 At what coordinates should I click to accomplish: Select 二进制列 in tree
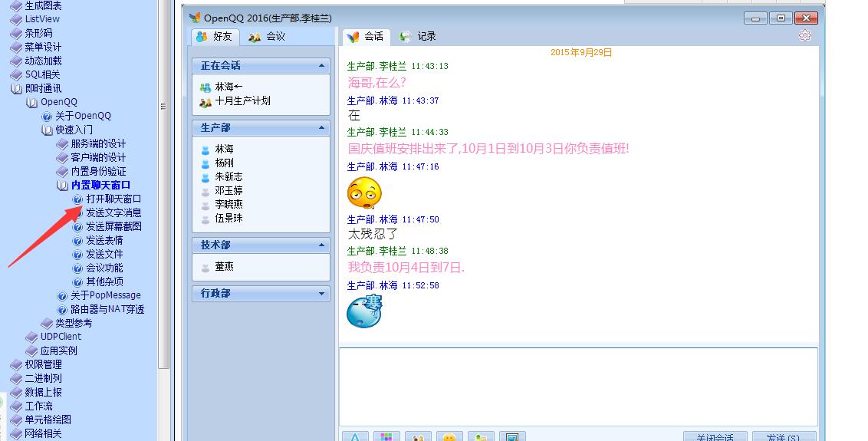43,378
